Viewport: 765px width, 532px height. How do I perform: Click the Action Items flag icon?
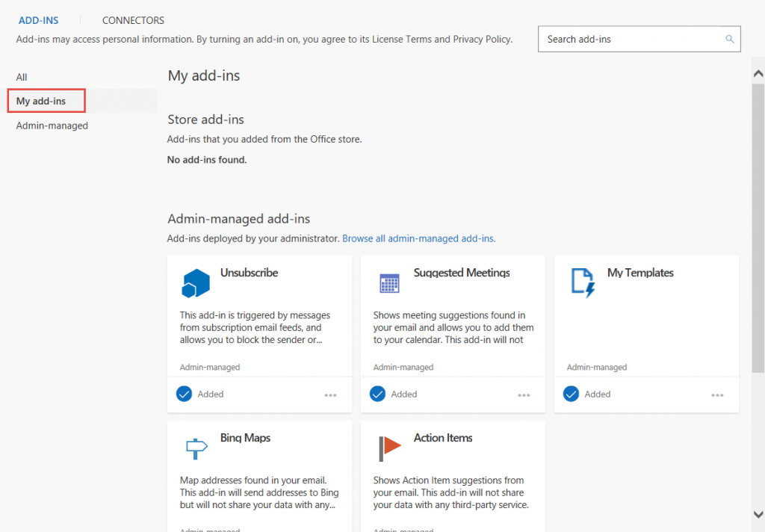389,448
